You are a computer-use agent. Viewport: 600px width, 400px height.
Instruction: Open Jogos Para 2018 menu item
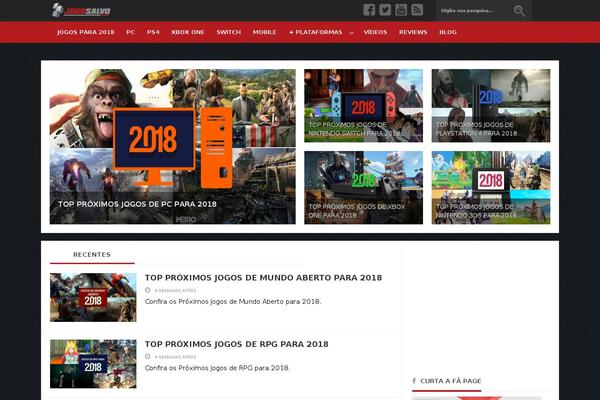point(86,32)
